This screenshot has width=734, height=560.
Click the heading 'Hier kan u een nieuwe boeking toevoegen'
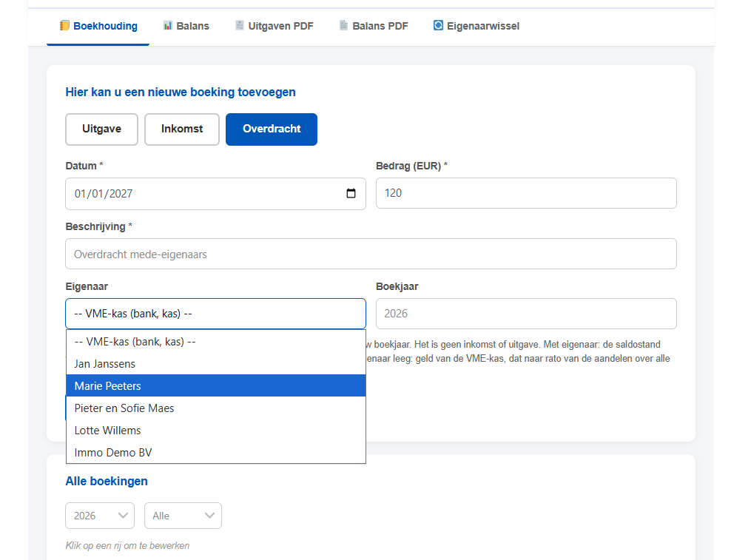[181, 92]
